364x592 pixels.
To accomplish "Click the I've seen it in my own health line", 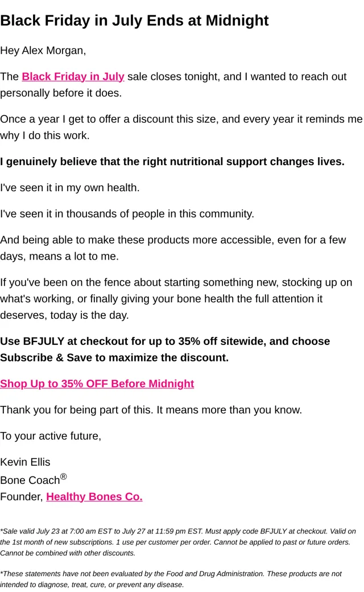I will [x=70, y=188].
